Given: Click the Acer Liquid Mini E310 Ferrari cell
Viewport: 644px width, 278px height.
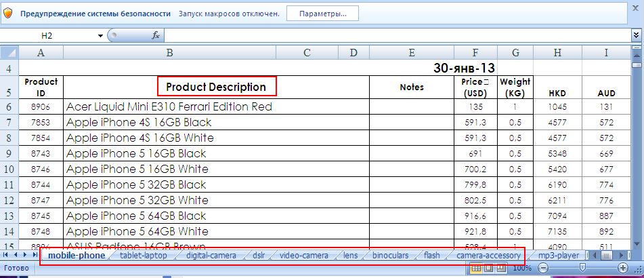Looking at the screenshot, I should (x=217, y=107).
